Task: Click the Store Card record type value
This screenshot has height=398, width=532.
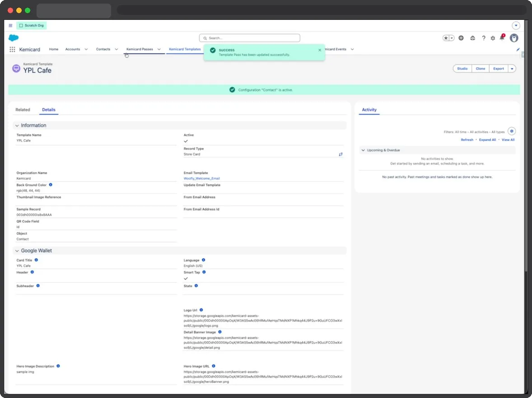Action: (x=191, y=155)
